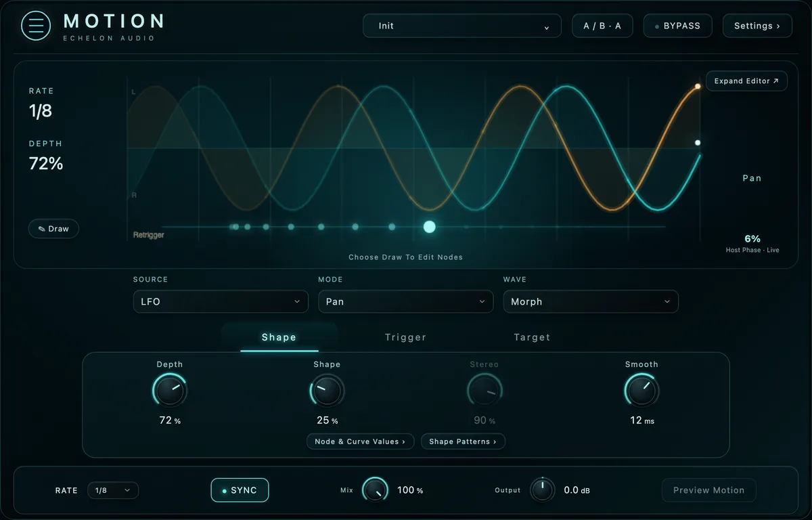
Task: Select the white midline end handle
Action: [x=698, y=143]
